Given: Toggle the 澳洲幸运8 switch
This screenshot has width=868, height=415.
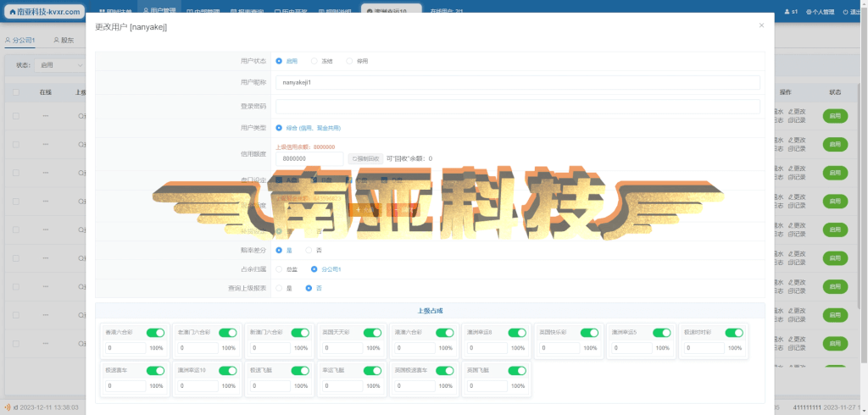Looking at the screenshot, I should click(518, 333).
